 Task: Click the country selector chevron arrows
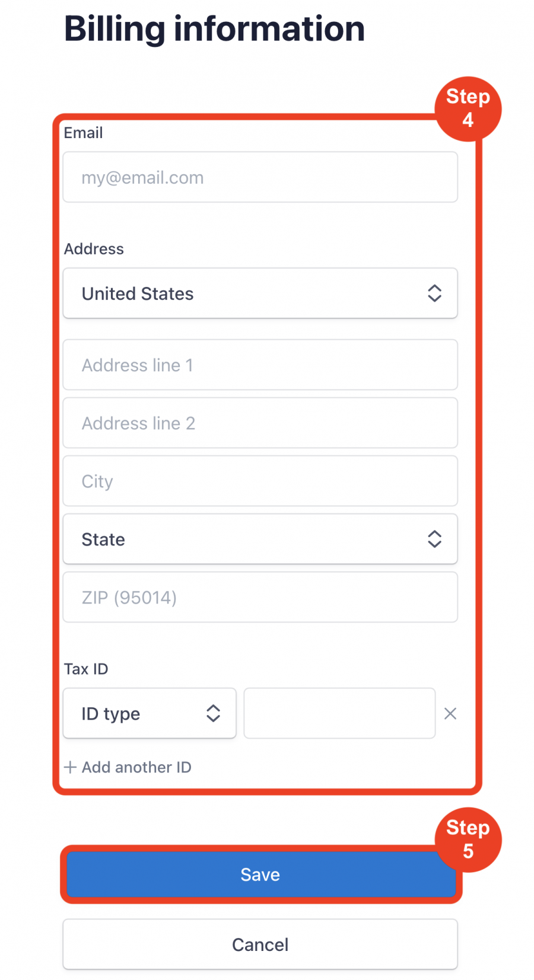click(x=434, y=293)
